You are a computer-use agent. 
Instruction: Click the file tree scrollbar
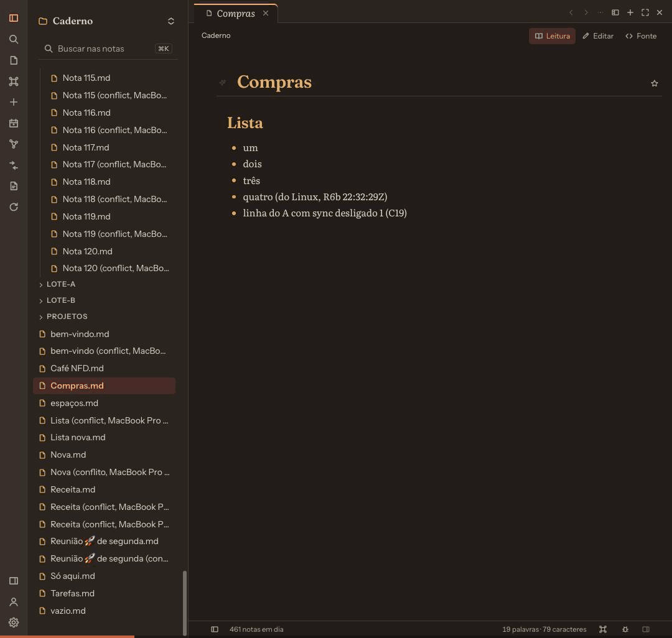tap(185, 603)
